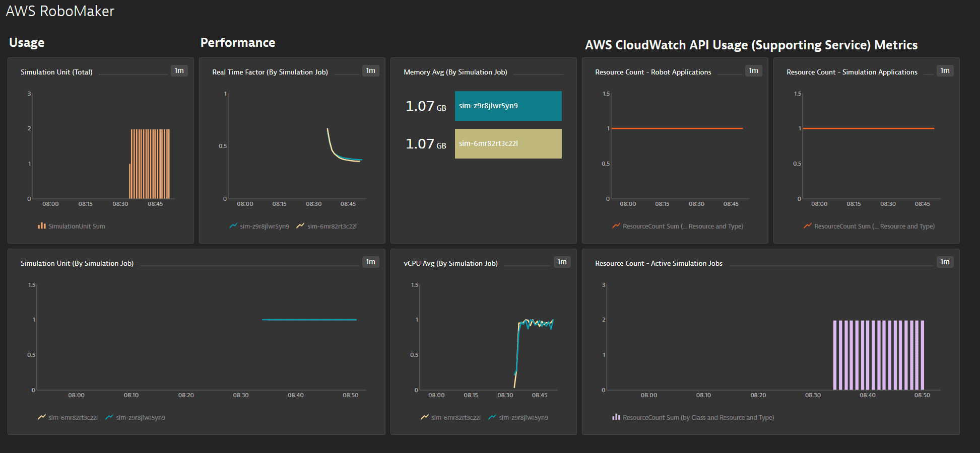The width and height of the screenshot is (980, 453).
Task: Click ResourceCount Sum (by Class and Resource and Type) label
Action: 698,418
